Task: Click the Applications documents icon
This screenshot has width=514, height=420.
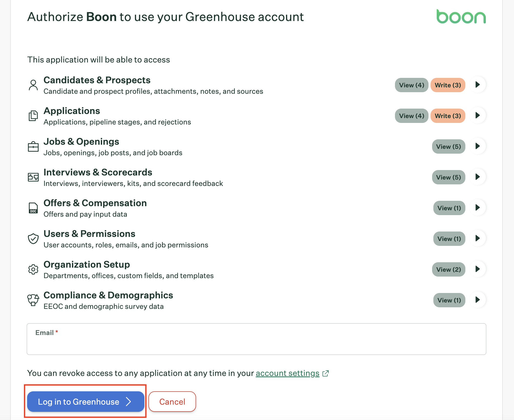Action: (x=33, y=116)
